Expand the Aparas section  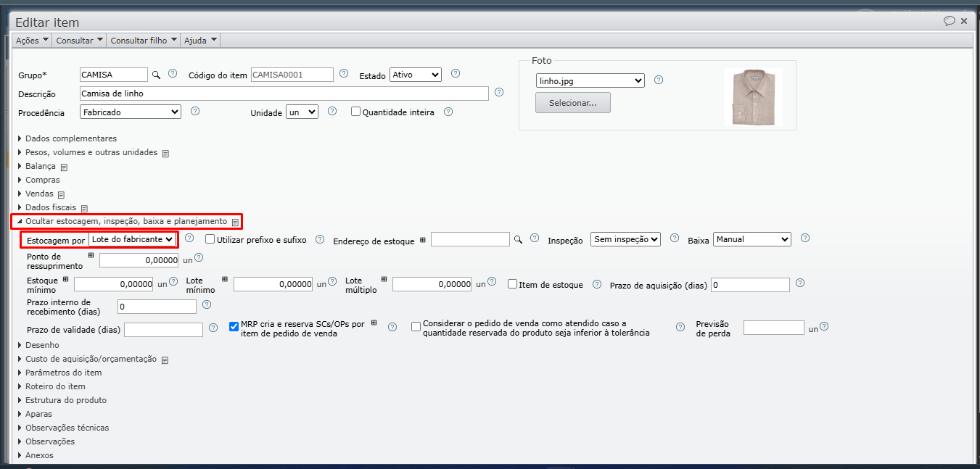tap(35, 414)
